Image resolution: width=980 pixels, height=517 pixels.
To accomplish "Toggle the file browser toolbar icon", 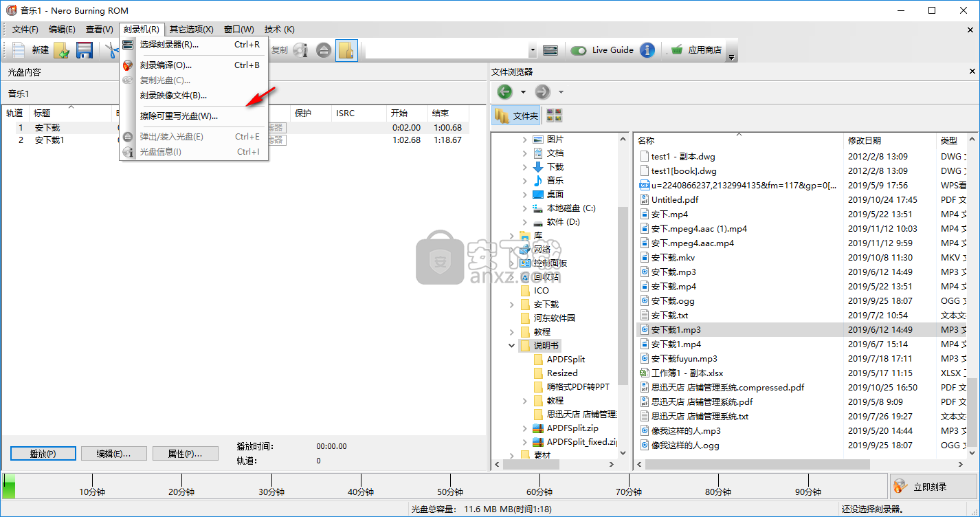I will 346,49.
